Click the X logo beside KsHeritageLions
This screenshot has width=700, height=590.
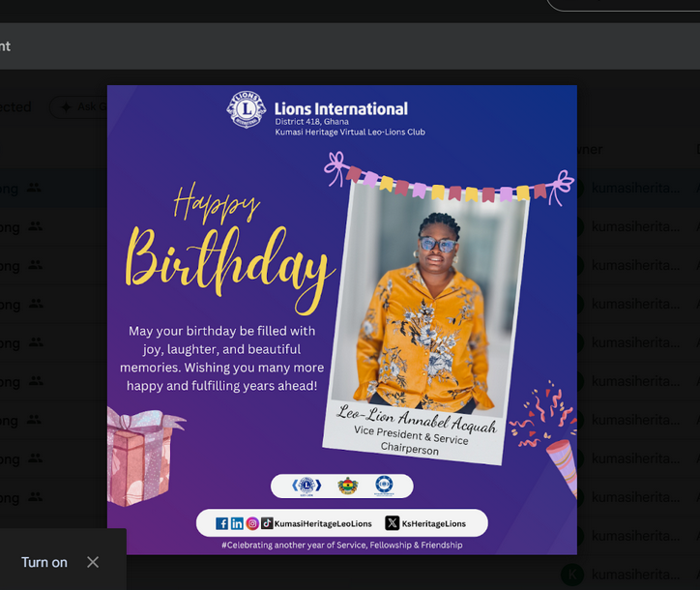pos(392,523)
